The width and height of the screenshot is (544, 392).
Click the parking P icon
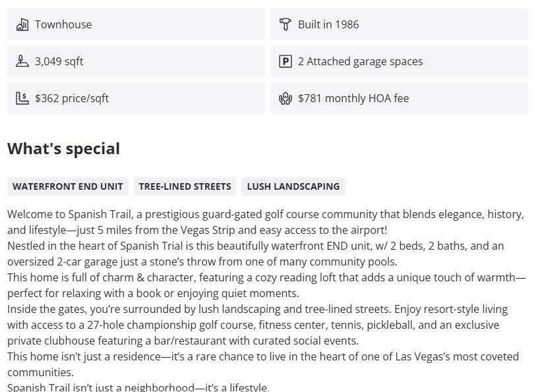coord(286,61)
